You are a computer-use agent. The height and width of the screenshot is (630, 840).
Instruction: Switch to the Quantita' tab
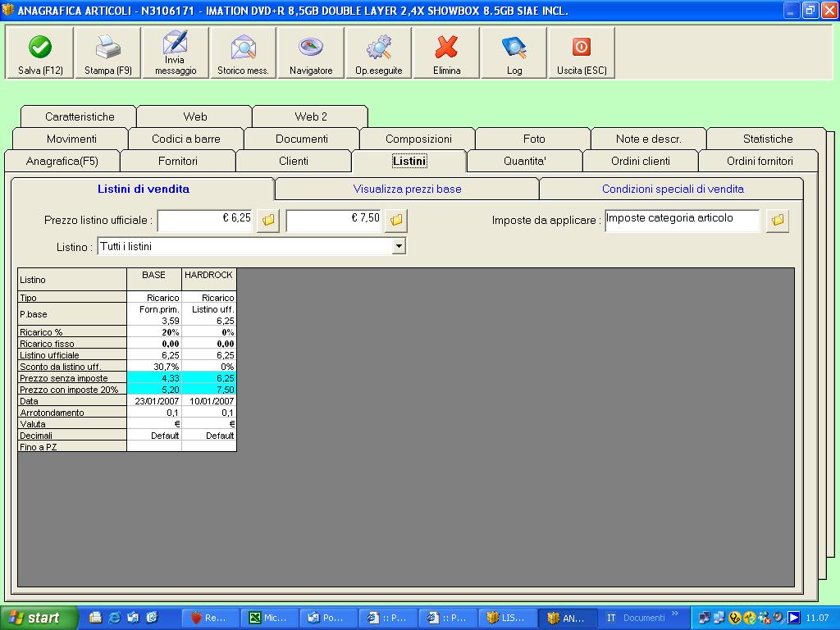pos(525,162)
